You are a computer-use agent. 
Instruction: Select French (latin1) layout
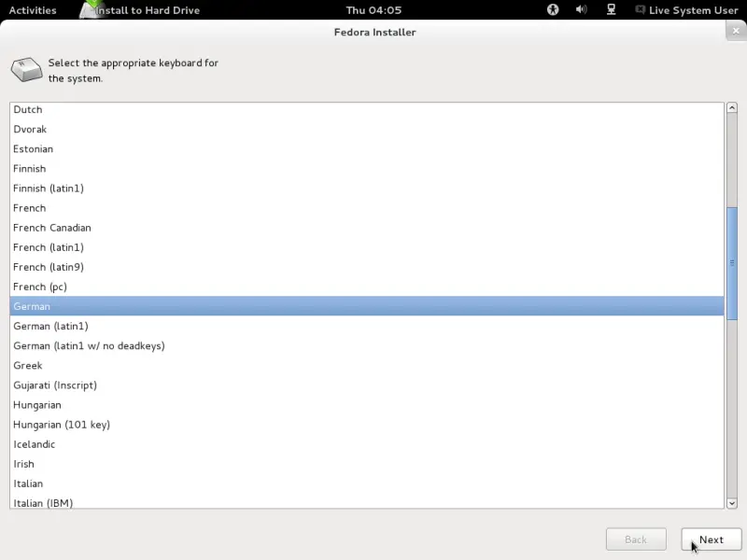(367, 247)
